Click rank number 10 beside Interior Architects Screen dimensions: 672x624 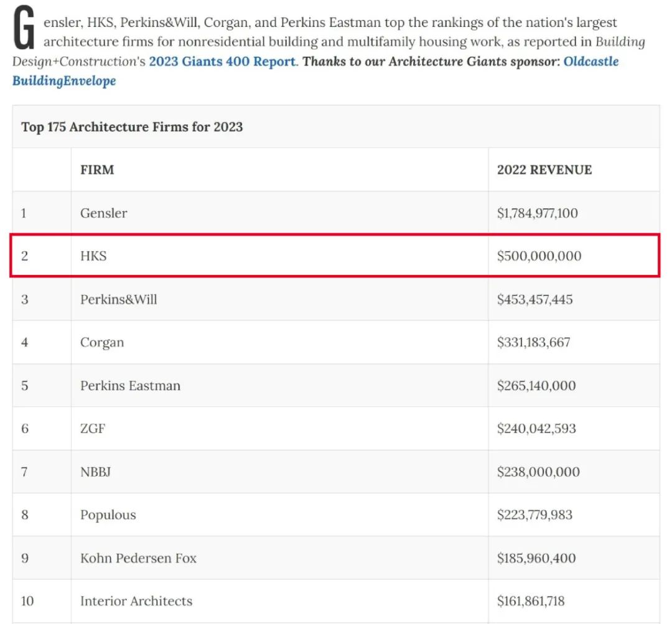(x=27, y=601)
